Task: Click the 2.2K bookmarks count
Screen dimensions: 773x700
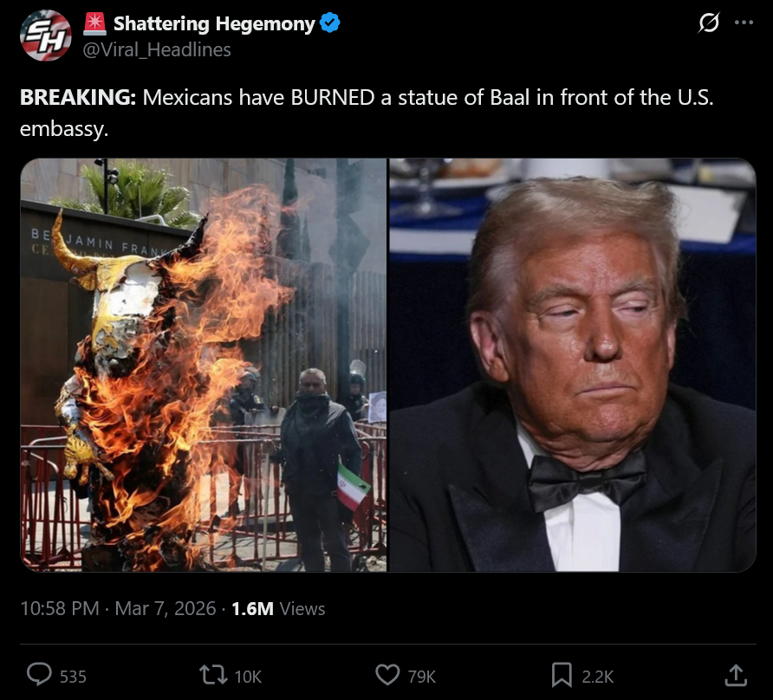Action: (597, 677)
